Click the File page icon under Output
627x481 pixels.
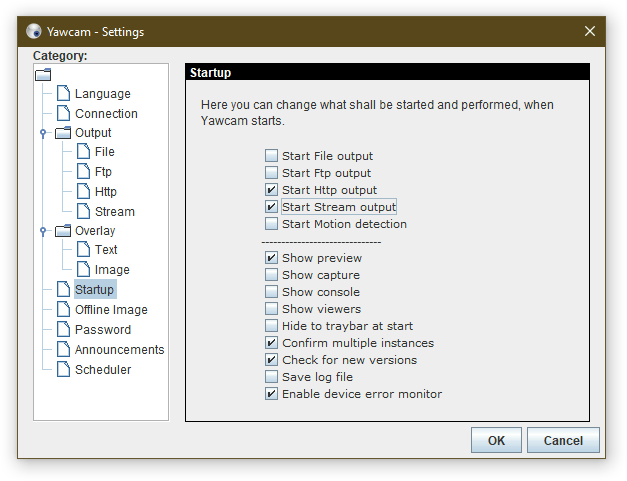click(x=83, y=152)
